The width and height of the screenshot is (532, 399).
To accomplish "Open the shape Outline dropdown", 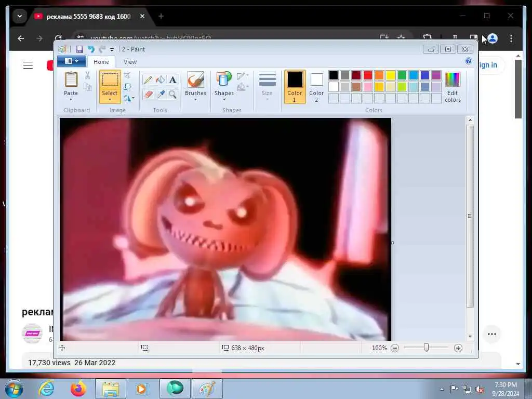I will click(x=243, y=76).
